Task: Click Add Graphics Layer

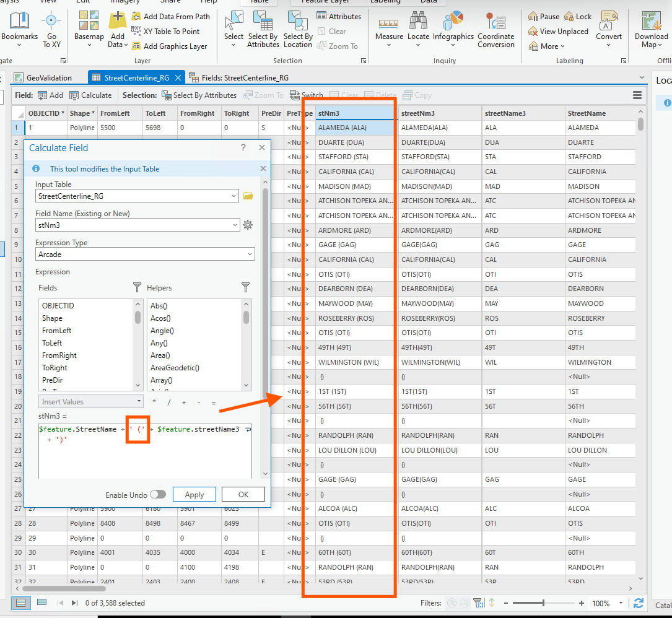Action: coord(170,46)
